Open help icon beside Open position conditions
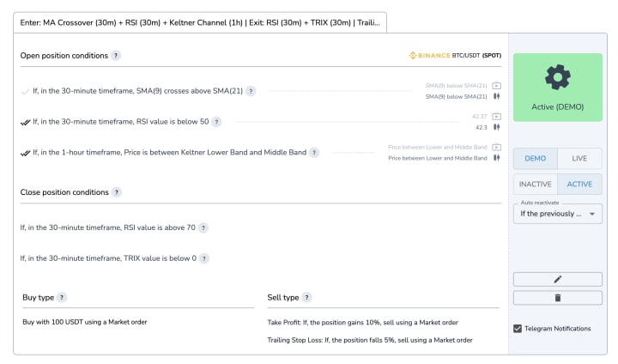Screen dimensions: 618x364 (x=116, y=56)
